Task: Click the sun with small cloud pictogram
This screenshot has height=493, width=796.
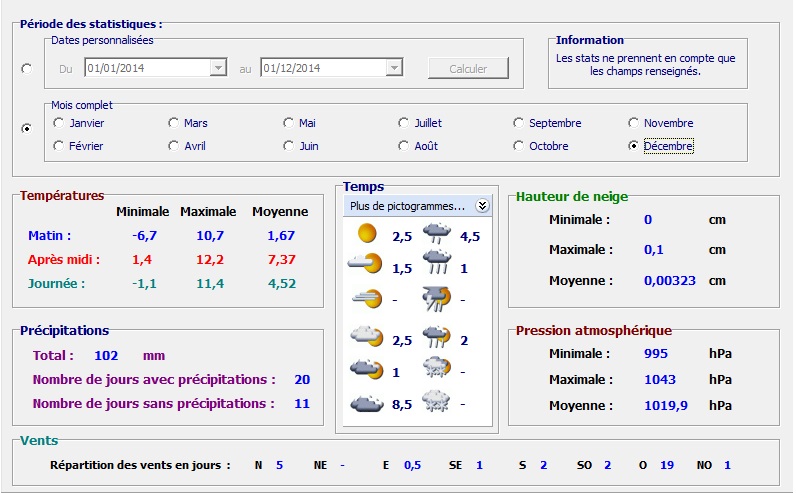Action: pyautogui.click(x=365, y=264)
